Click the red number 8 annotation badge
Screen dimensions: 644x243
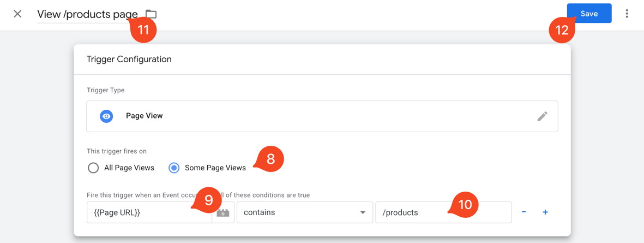tap(270, 159)
